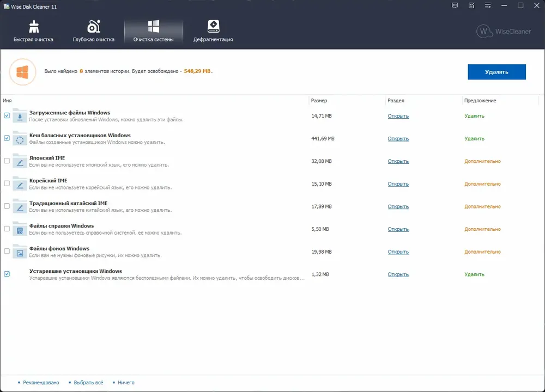Open the feedback chat icon in title bar
The height and width of the screenshot is (392, 545).
click(455, 5)
